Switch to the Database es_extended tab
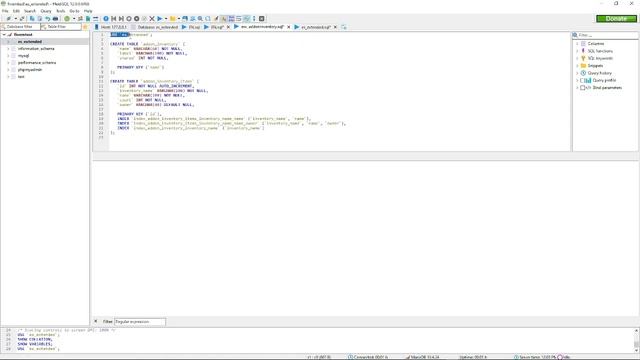The width and height of the screenshot is (640, 360). [155, 27]
